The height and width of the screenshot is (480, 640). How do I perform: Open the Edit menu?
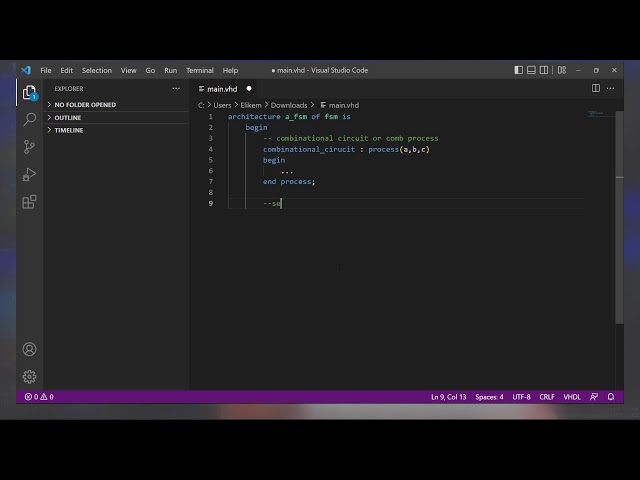tap(67, 70)
